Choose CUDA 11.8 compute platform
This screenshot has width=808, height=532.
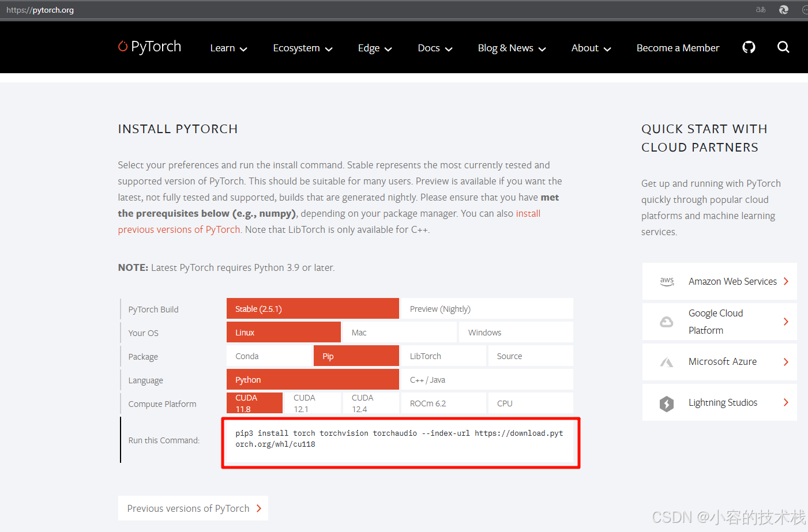tap(254, 403)
